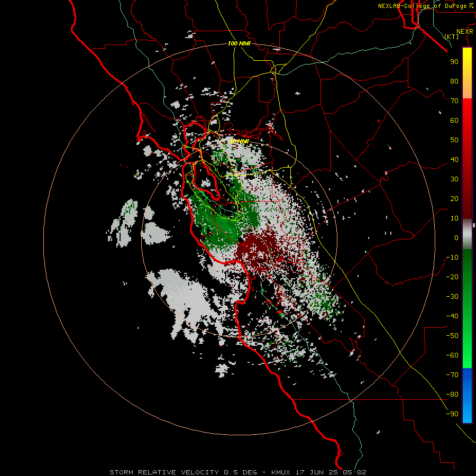Click the 20 value on the velocity scale
The width and height of the screenshot is (476, 476).
click(x=454, y=199)
